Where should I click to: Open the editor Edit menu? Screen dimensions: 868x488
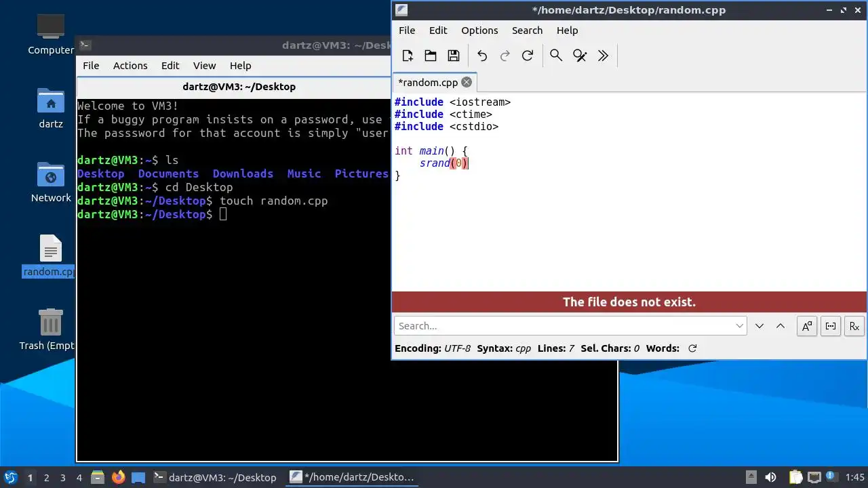coord(438,30)
